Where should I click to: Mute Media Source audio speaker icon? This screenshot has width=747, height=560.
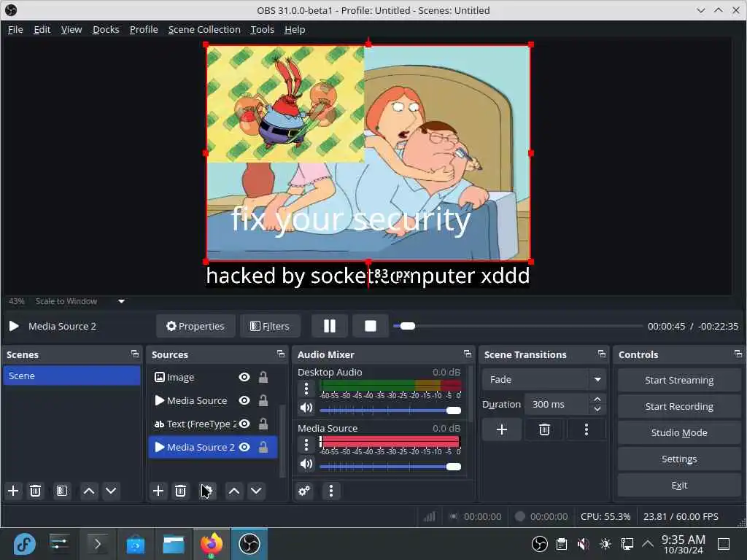pos(306,464)
